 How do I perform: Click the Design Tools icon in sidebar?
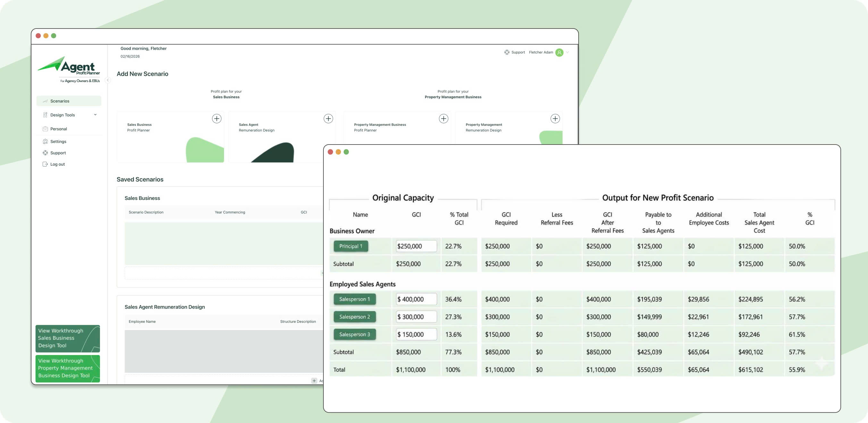coord(45,115)
